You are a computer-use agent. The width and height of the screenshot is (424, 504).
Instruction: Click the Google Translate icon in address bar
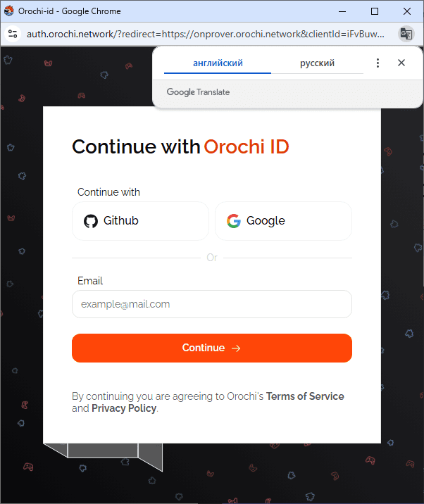pyautogui.click(x=406, y=34)
